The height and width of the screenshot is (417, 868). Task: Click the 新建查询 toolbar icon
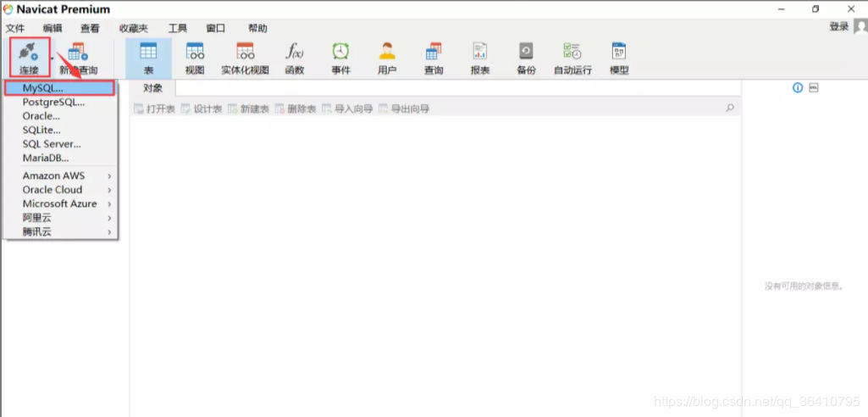point(78,52)
